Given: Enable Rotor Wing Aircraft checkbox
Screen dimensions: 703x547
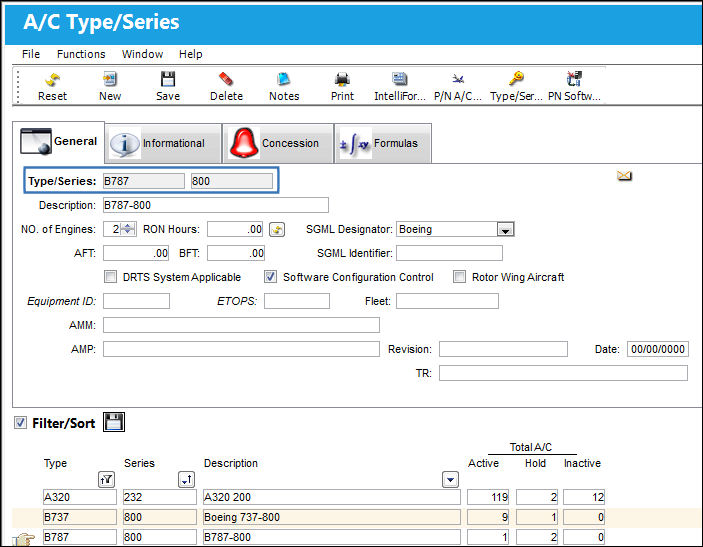Looking at the screenshot, I should pos(459,277).
